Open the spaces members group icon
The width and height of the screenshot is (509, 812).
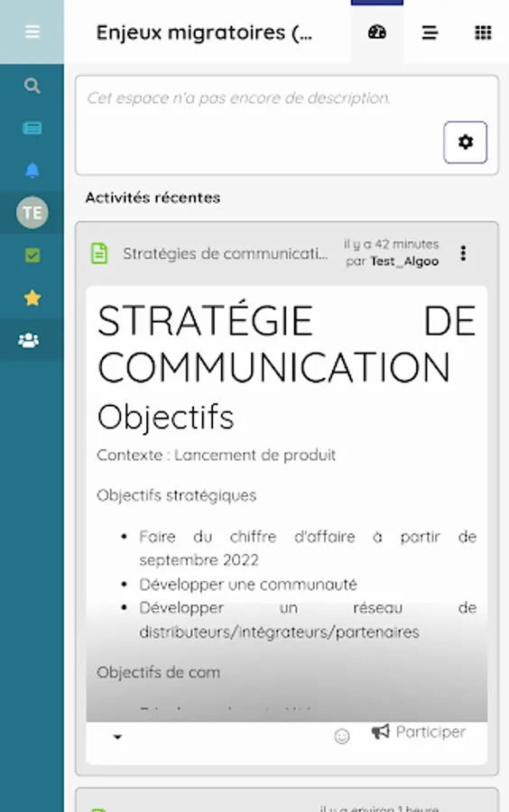pyautogui.click(x=29, y=340)
